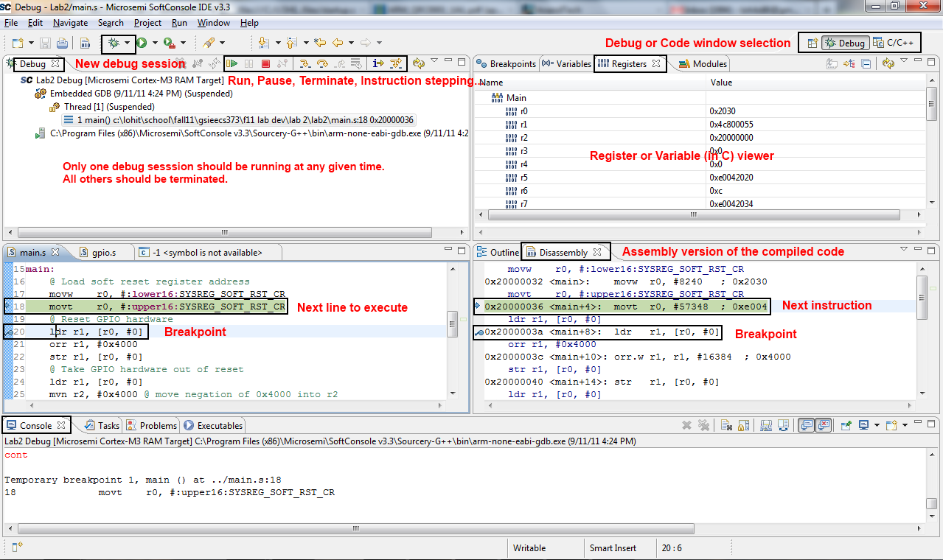Click the flashlight Search toolbar icon
943x560 pixels.
[208, 43]
